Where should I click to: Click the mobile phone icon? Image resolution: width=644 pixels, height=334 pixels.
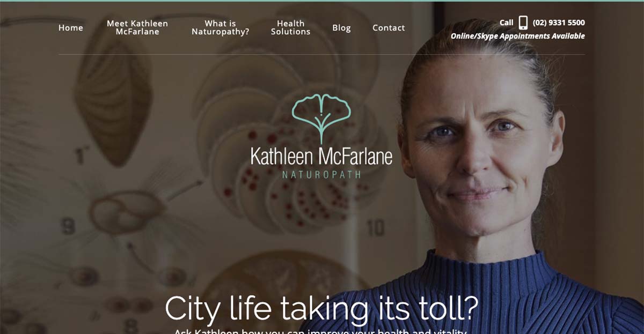point(523,23)
